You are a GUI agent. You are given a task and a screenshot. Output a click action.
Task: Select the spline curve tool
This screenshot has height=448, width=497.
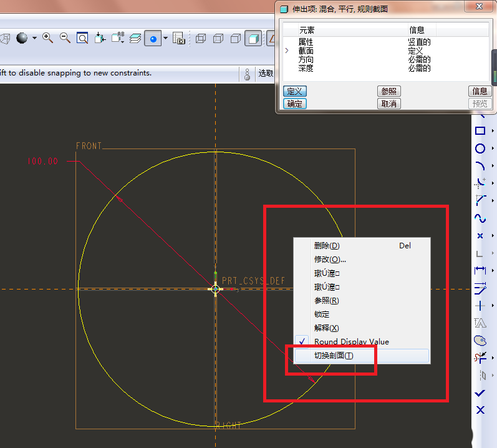(480, 218)
